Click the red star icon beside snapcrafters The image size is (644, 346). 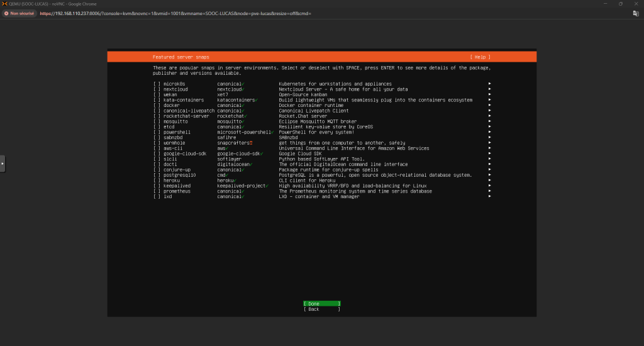251,143
